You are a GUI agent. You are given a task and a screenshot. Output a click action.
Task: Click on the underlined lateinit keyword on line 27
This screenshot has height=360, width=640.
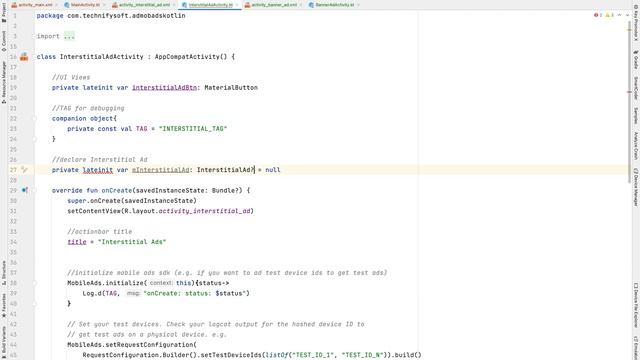[98, 170]
